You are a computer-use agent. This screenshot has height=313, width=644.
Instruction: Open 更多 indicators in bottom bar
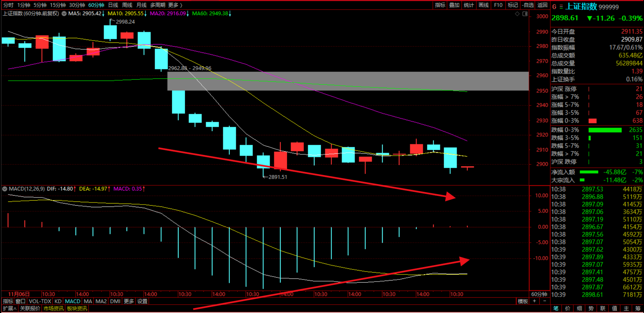click(129, 301)
